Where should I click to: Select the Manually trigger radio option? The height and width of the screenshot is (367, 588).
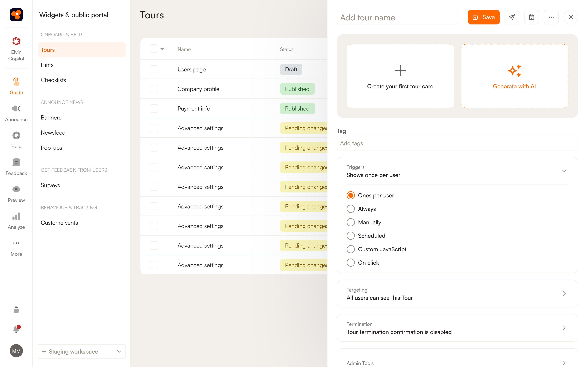click(351, 222)
